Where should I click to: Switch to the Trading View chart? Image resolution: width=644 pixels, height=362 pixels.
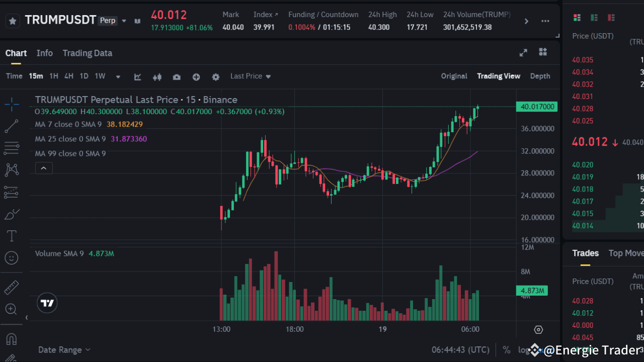pos(499,76)
